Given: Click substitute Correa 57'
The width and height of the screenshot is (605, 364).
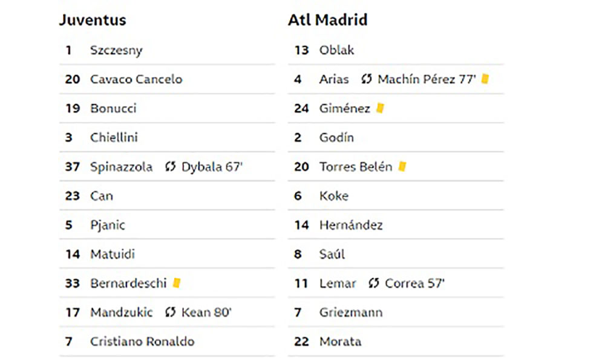Looking at the screenshot, I should tap(415, 284).
